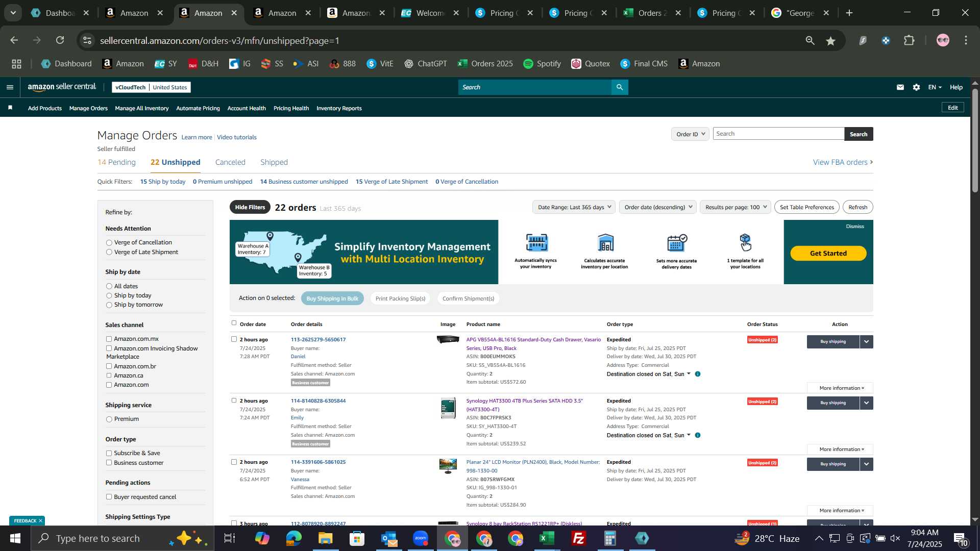Select the Premium shipping service radio
Screen dimensions: 980x551
tap(109, 419)
